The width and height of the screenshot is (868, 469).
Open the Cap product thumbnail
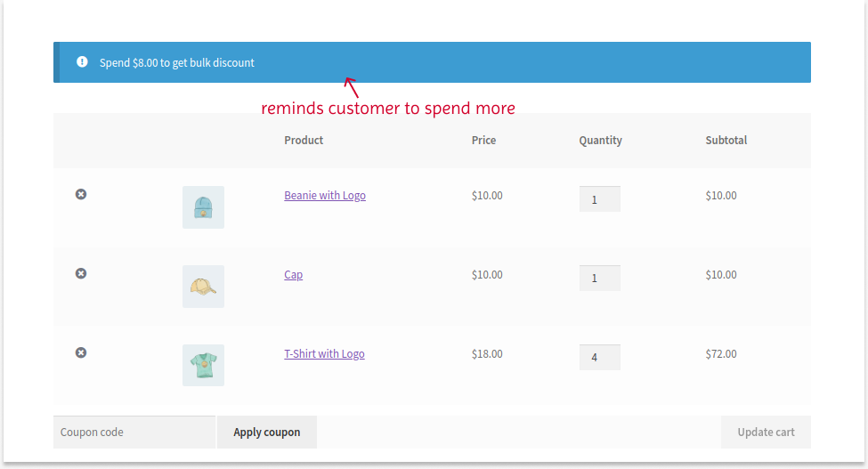203,287
